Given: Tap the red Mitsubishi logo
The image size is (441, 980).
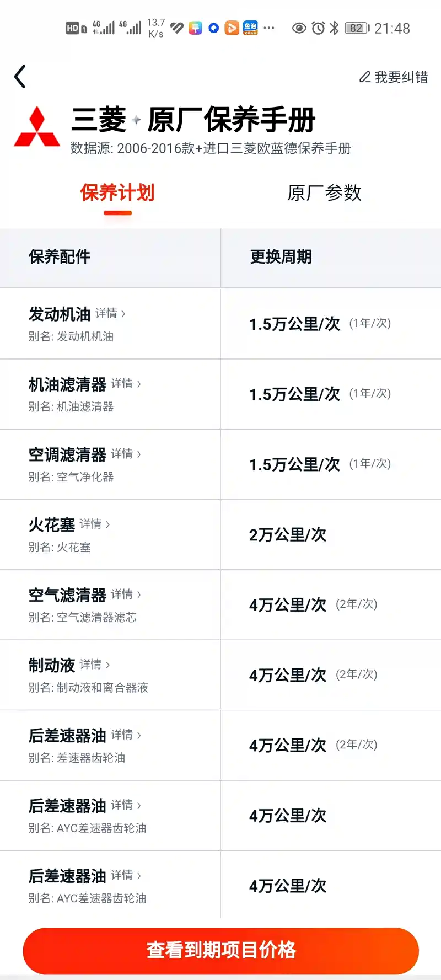Looking at the screenshot, I should coord(37,127).
